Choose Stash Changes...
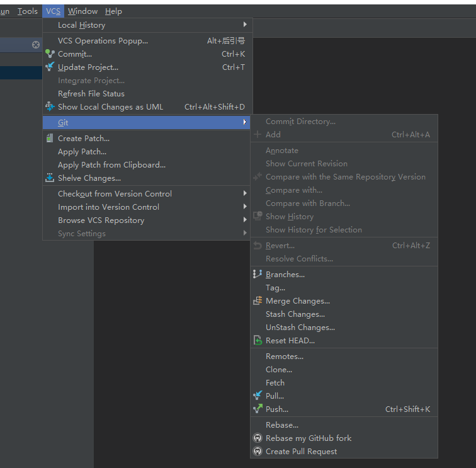 tap(344, 314)
